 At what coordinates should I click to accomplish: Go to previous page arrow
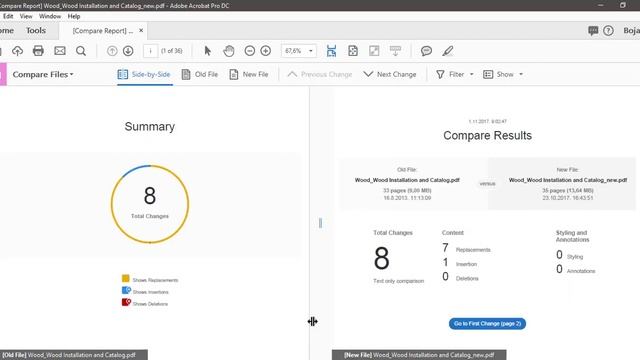point(112,51)
